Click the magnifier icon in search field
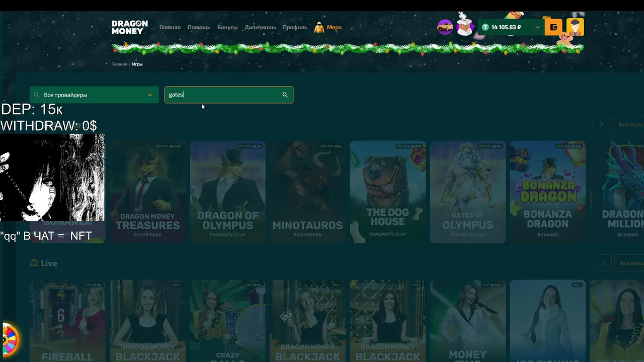Screen dimensions: 644x362 [285, 95]
